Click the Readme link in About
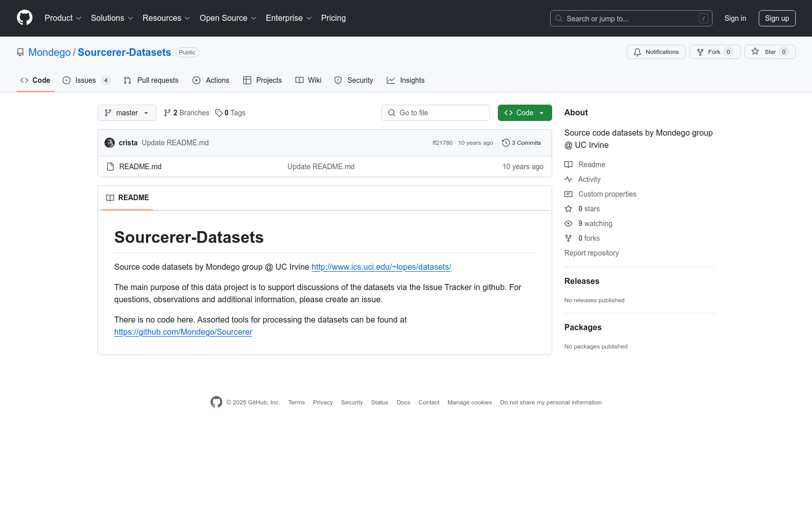Screen dimensions: 812x508 585,165
